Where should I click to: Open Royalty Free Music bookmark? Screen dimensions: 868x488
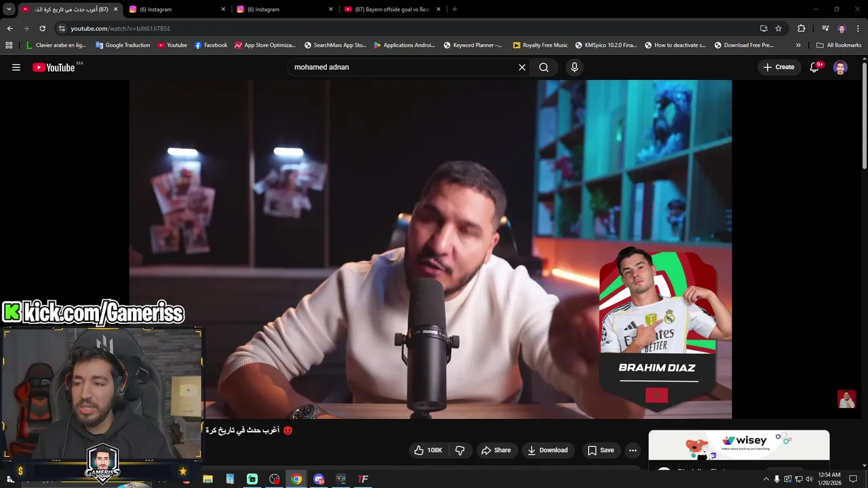pos(540,45)
